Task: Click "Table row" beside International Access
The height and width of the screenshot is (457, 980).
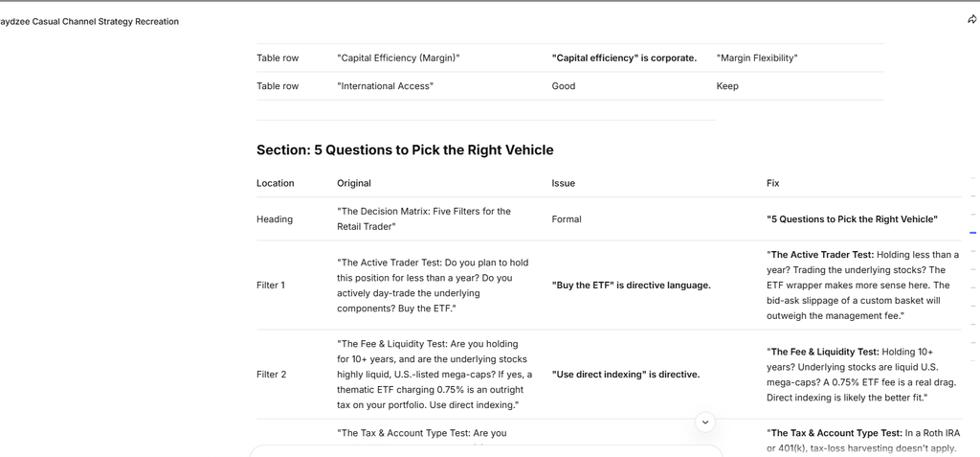Action: [x=278, y=86]
